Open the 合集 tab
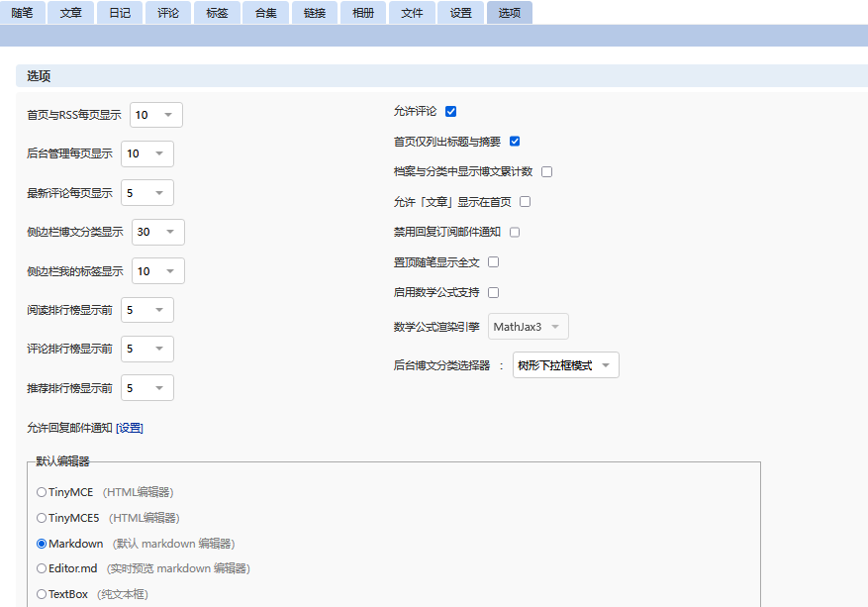 tap(265, 12)
